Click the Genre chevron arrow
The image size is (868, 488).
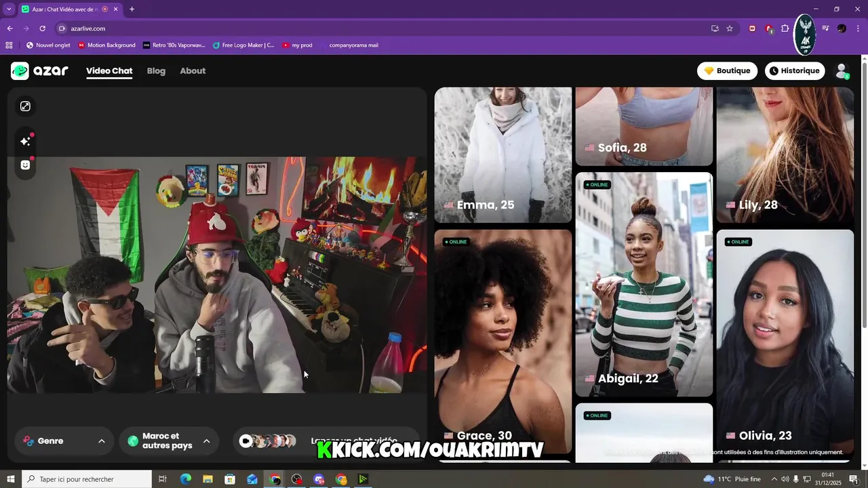102,441
